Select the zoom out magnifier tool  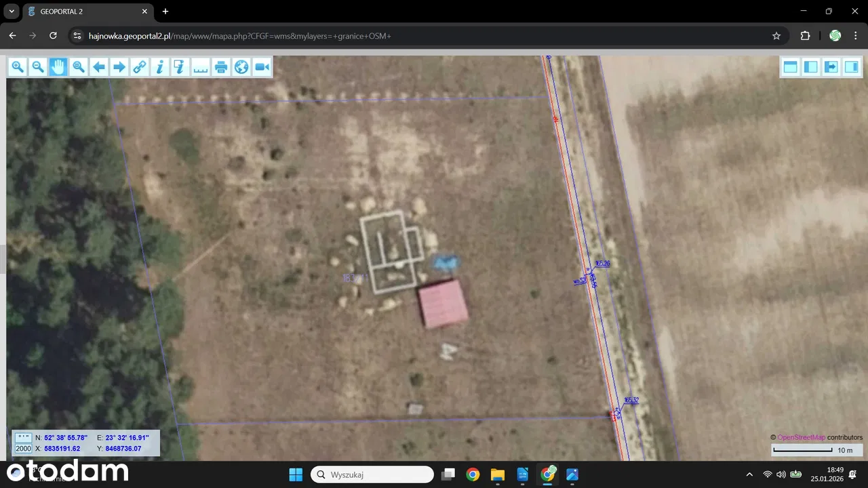click(38, 66)
